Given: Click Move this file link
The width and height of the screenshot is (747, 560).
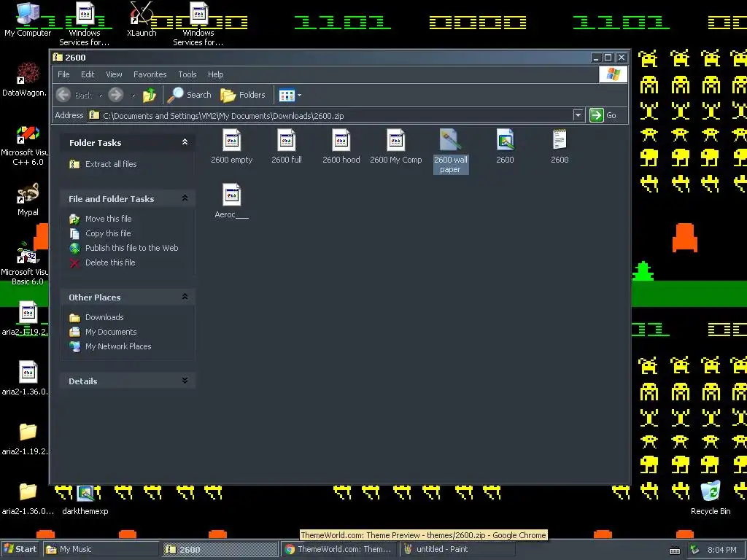Looking at the screenshot, I should [108, 219].
